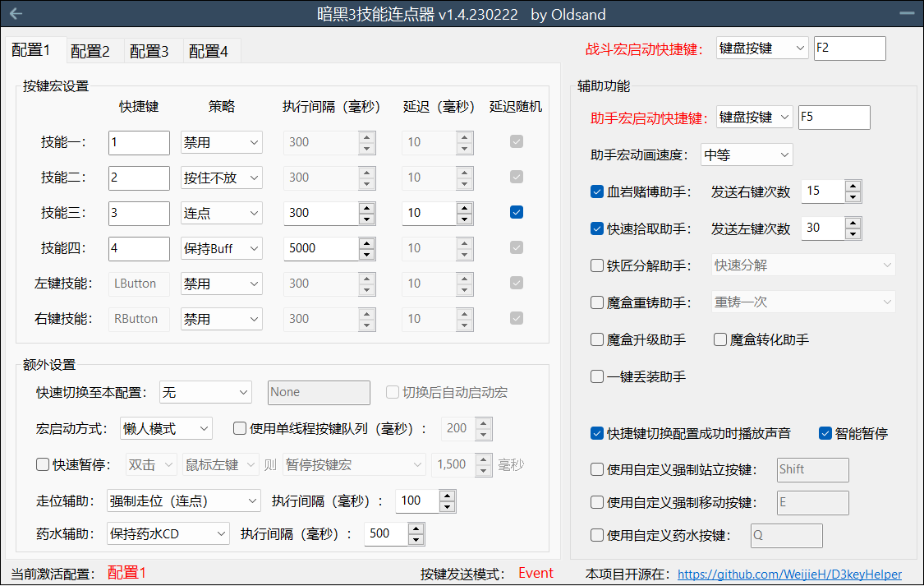Click 战斗宏启动快捷键 input showing F2
Screen dimensions: 924x586
(x=850, y=48)
